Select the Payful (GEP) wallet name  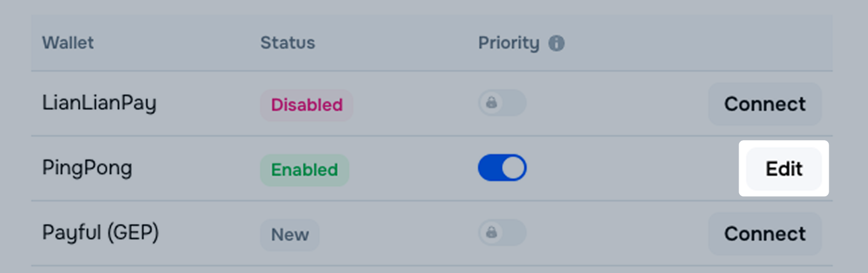100,233
